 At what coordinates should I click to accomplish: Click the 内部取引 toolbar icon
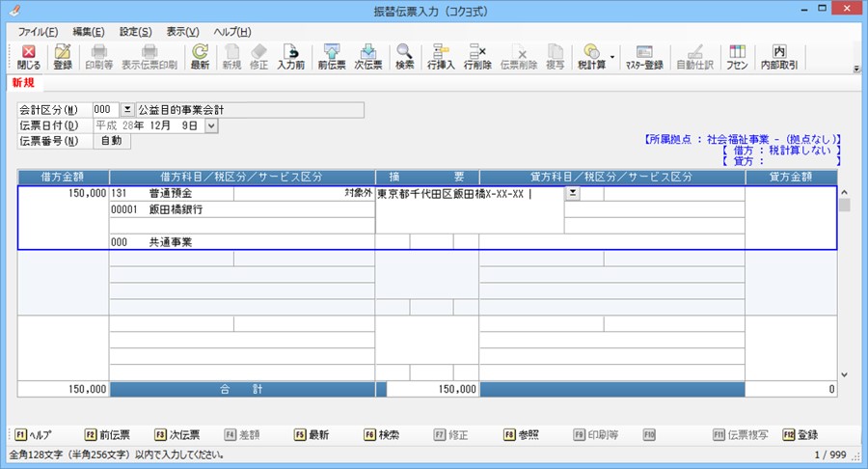(778, 57)
